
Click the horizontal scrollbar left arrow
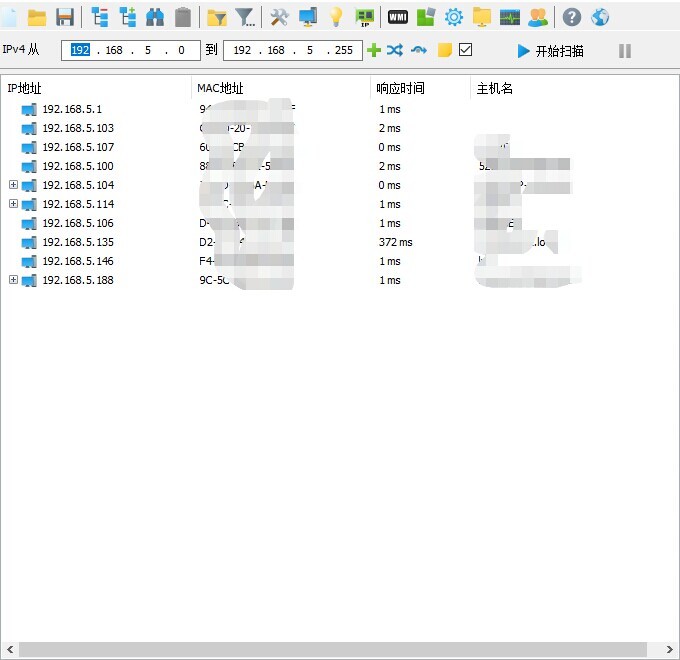[x=10, y=649]
